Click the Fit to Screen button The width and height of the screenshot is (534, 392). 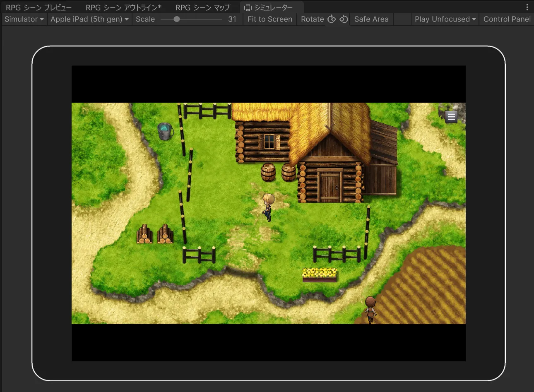[270, 19]
